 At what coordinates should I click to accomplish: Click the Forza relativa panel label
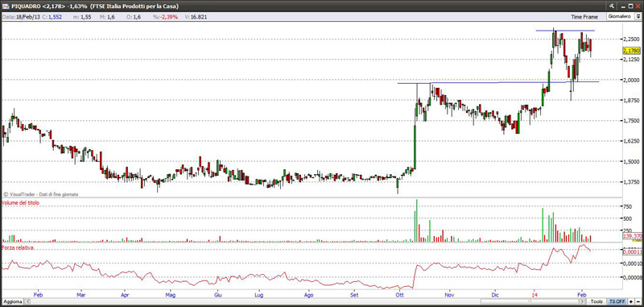[x=17, y=248]
